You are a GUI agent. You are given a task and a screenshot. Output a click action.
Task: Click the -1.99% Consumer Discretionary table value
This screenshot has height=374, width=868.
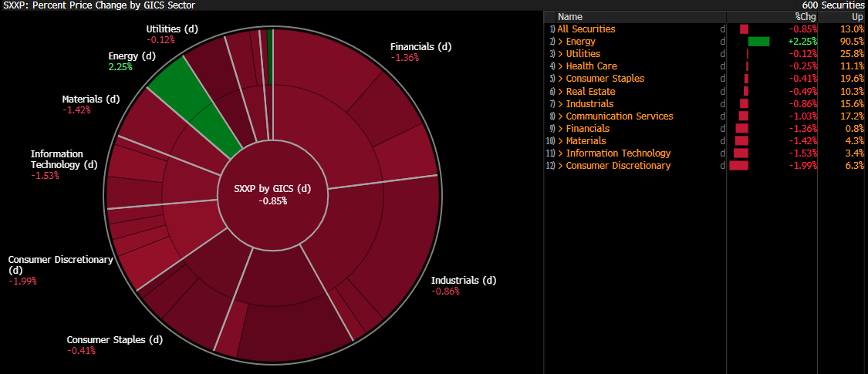point(803,166)
